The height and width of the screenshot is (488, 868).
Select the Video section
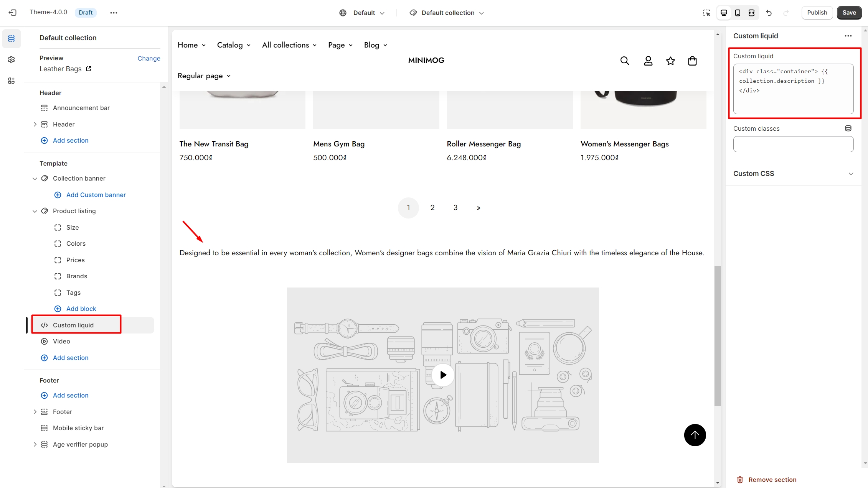[61, 341]
